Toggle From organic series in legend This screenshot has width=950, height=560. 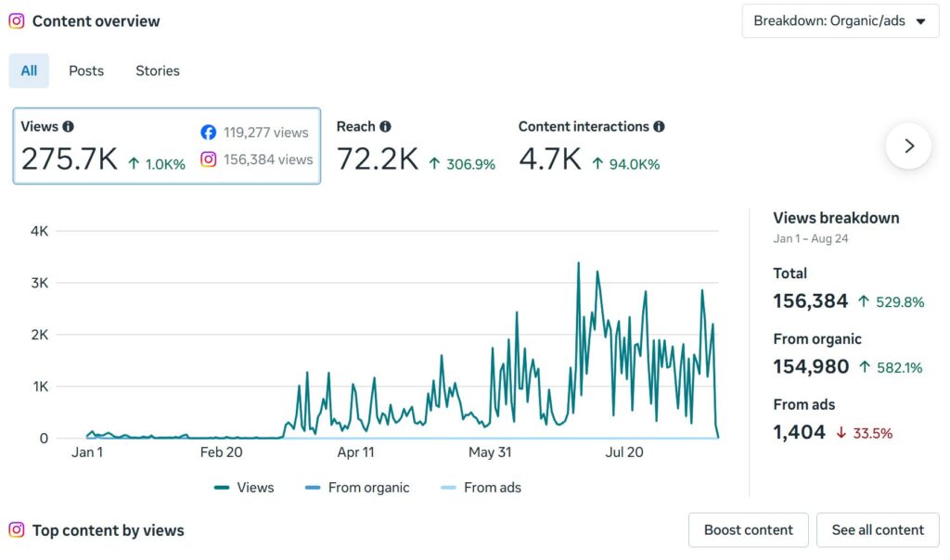357,488
